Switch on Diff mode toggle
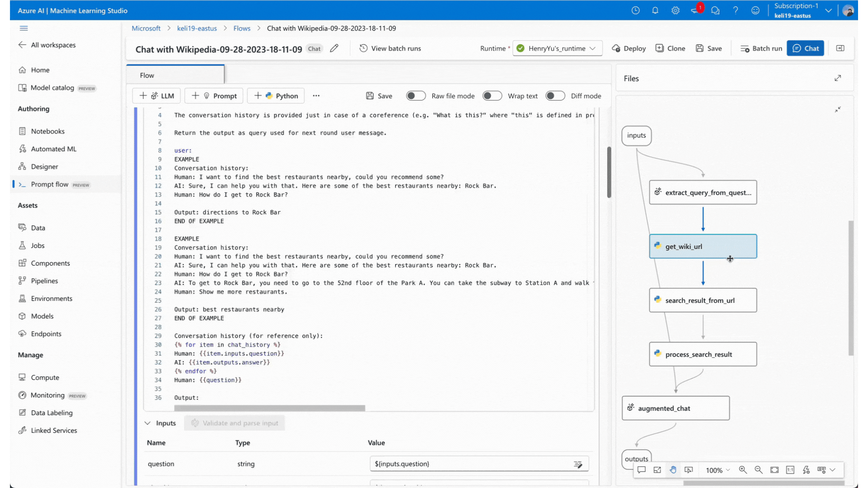868x488 pixels. tap(555, 96)
